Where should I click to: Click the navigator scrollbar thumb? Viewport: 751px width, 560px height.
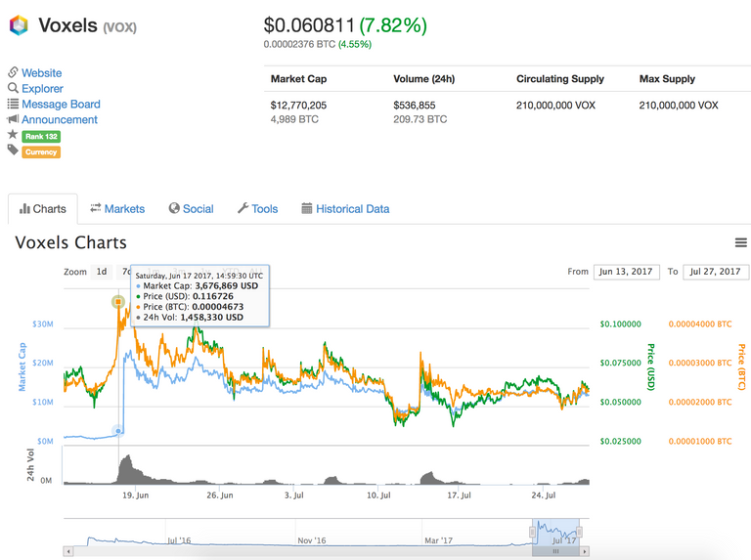pos(555,551)
